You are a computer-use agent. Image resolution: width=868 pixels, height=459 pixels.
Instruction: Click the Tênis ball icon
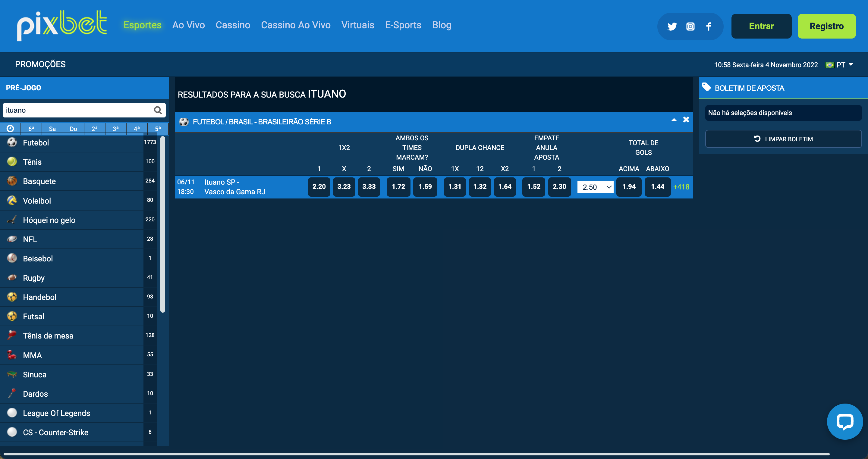(12, 161)
